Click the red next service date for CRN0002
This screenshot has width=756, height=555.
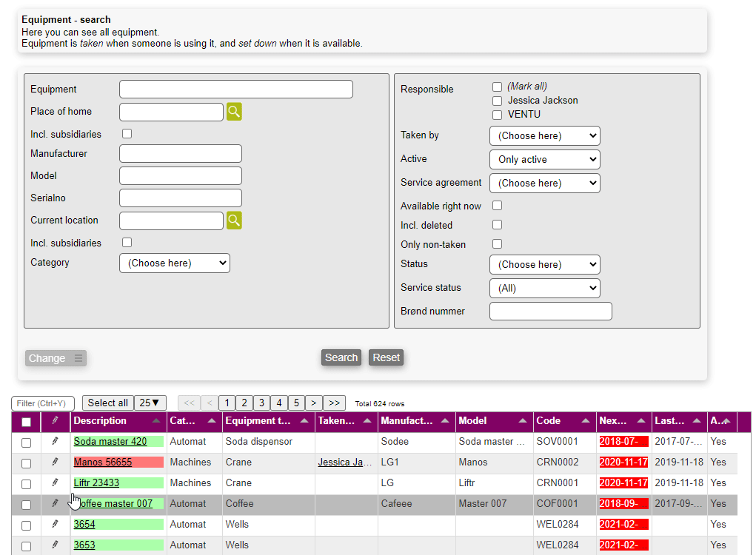(x=623, y=462)
